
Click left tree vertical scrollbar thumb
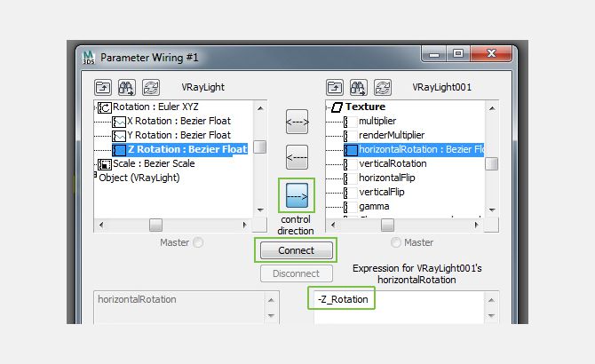tap(260, 146)
